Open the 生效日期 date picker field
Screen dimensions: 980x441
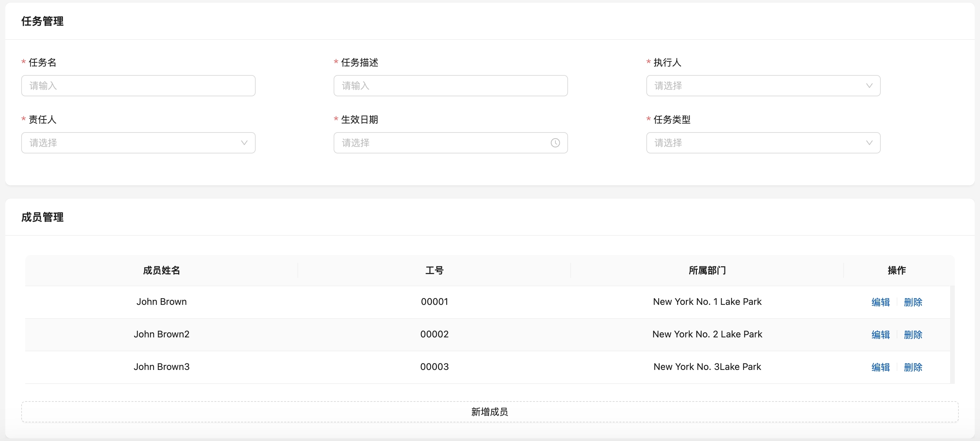click(441, 143)
